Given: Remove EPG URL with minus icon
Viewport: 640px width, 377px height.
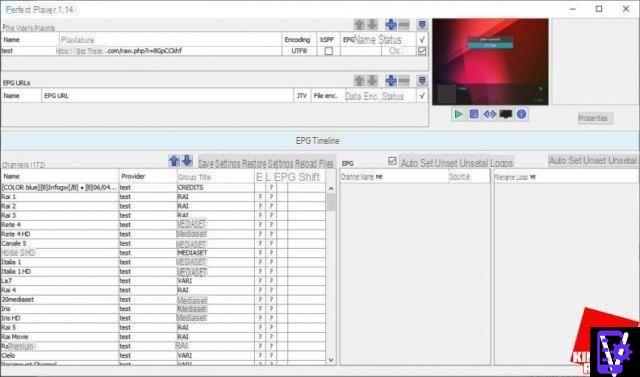Looking at the screenshot, I should pyautogui.click(x=404, y=80).
